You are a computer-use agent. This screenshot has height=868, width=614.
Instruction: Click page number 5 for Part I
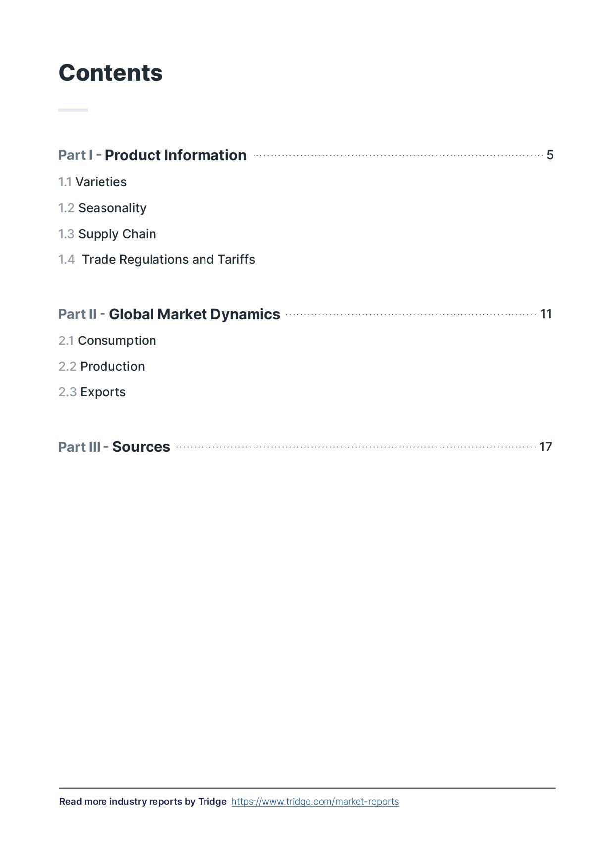(550, 155)
